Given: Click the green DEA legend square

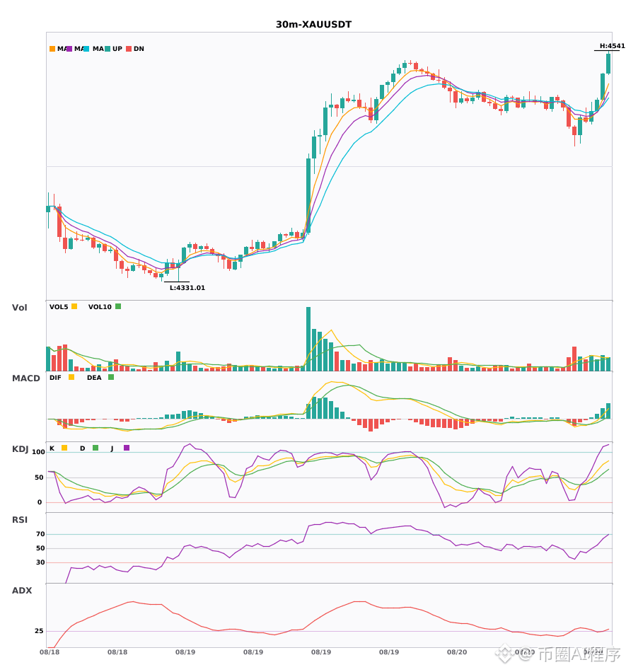Looking at the screenshot, I should (111, 377).
